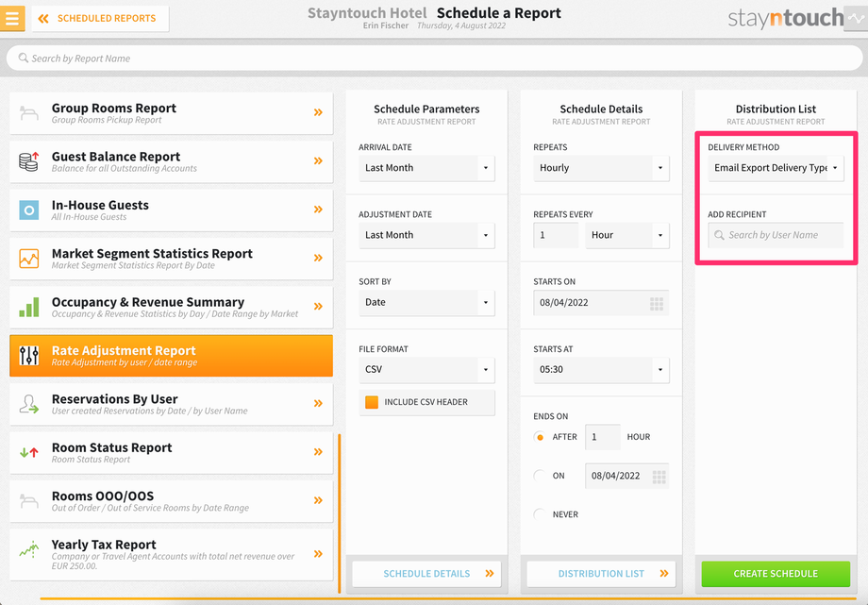Click the Room Status Report arrows icon

pyautogui.click(x=29, y=453)
